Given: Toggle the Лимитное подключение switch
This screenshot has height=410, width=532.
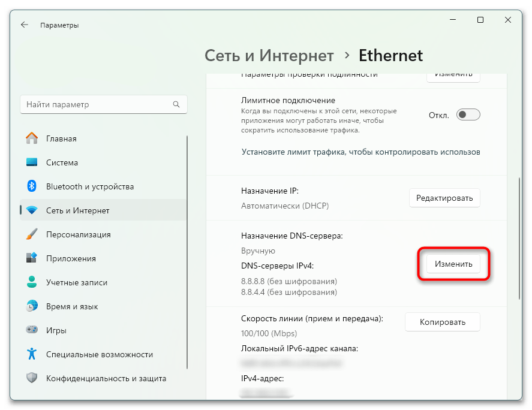Looking at the screenshot, I should pos(468,115).
